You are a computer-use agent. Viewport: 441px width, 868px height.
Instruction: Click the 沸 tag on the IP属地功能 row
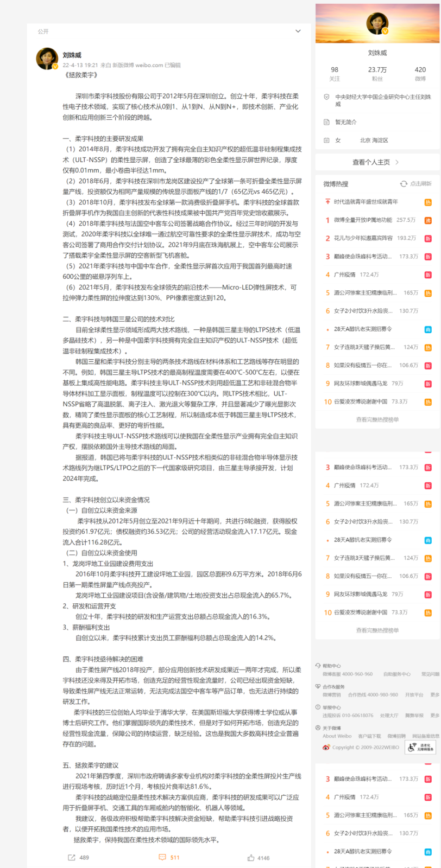(428, 220)
